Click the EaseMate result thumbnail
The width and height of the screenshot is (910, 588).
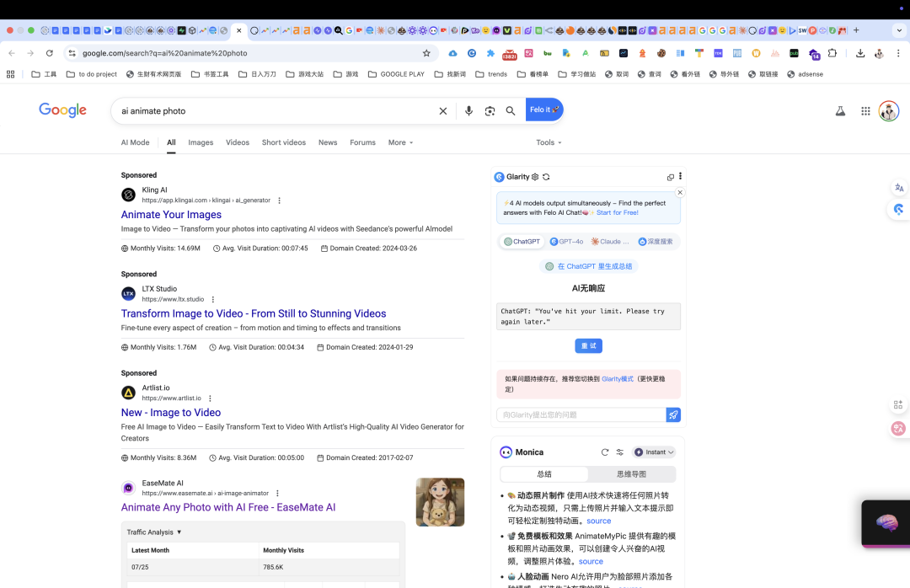440,502
